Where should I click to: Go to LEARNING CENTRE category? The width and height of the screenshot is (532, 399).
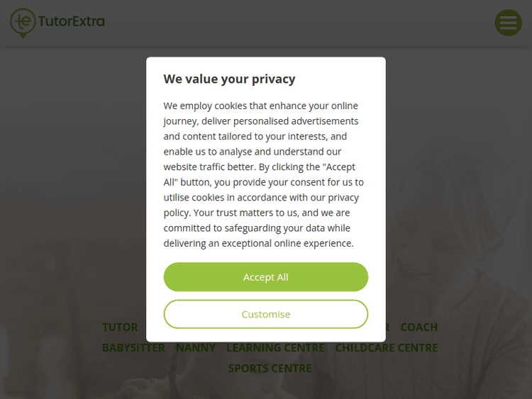[275, 348]
